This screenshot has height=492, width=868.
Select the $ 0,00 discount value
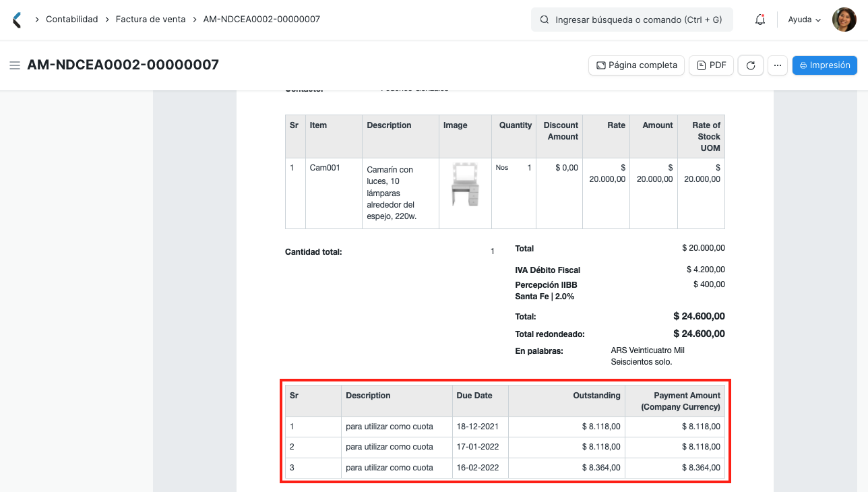[x=567, y=168]
